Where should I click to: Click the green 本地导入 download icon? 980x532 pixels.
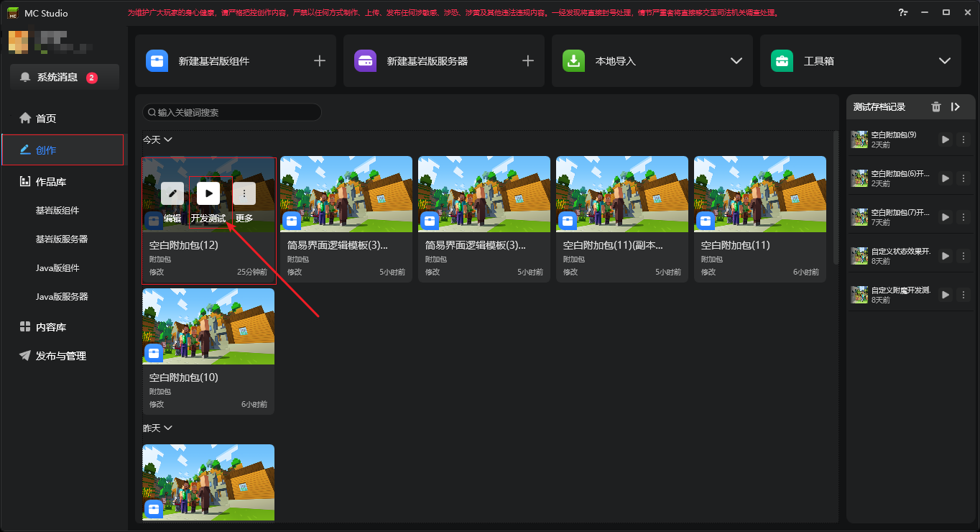pyautogui.click(x=573, y=60)
